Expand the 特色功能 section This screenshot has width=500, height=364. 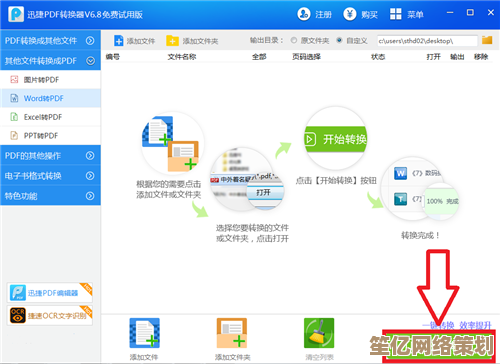point(50,196)
